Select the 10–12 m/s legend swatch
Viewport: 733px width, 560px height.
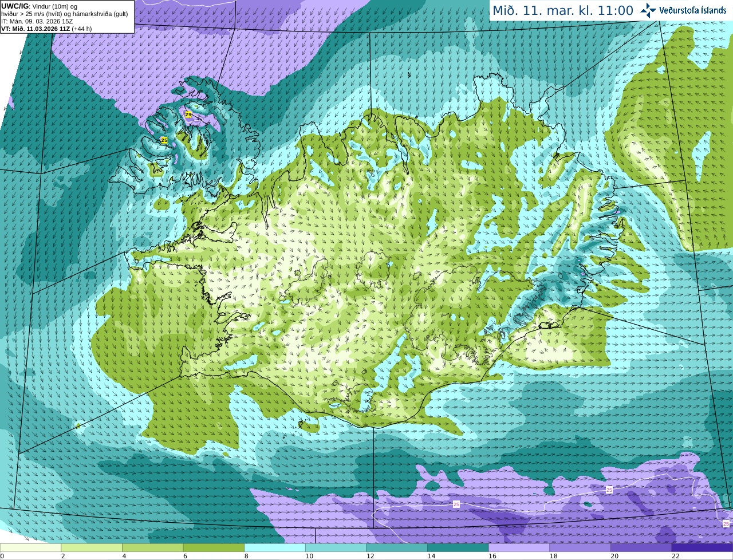coord(336,548)
